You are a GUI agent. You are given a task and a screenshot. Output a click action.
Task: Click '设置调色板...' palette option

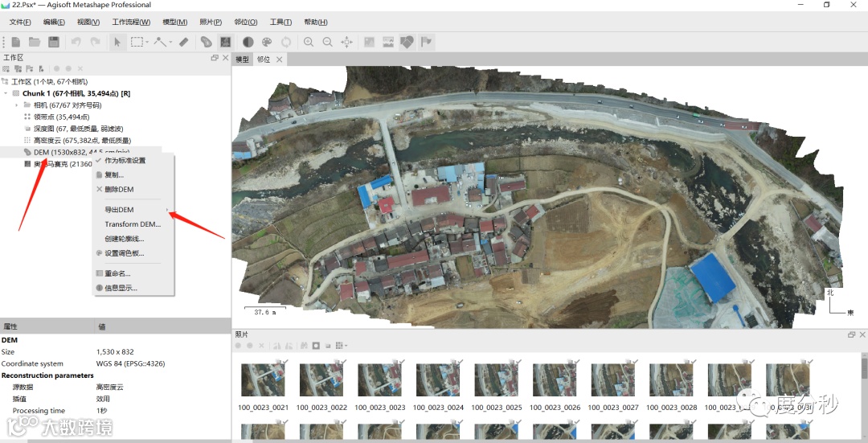124,253
